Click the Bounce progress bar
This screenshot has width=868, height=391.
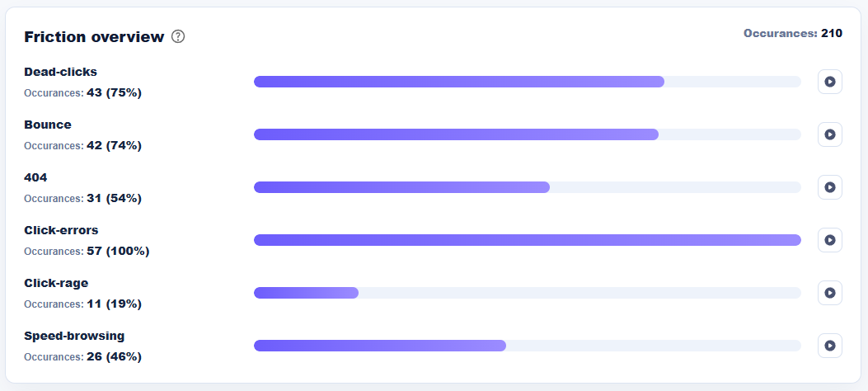point(528,134)
